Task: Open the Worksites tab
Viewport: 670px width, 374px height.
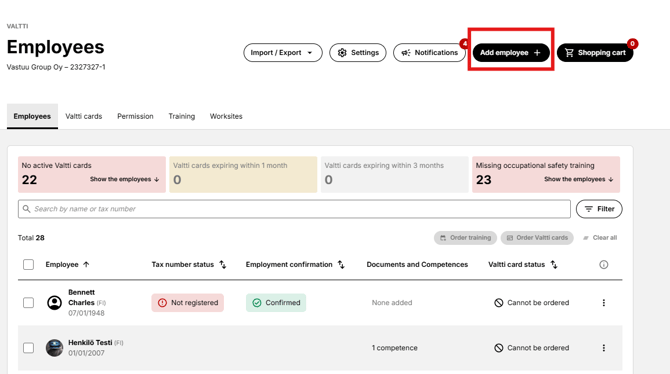Action: point(226,116)
